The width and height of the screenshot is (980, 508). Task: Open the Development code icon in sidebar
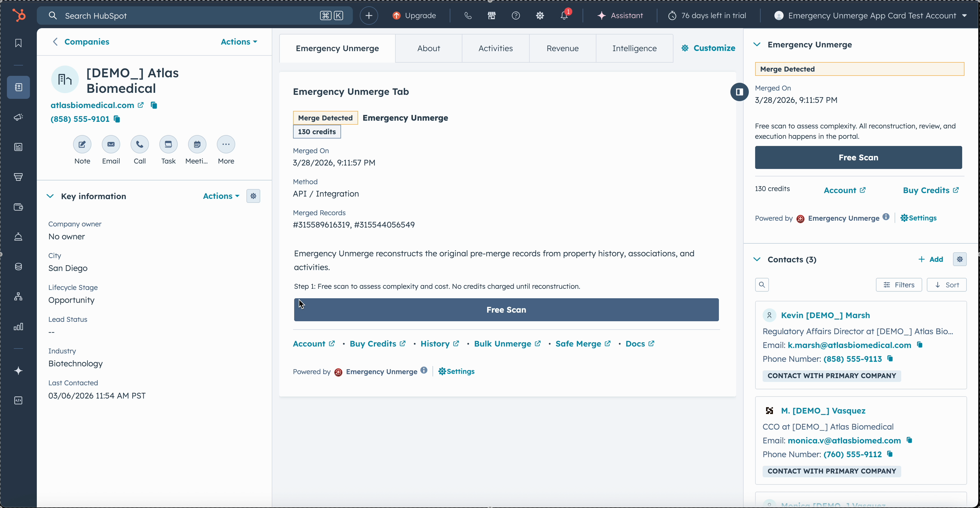tap(18, 400)
